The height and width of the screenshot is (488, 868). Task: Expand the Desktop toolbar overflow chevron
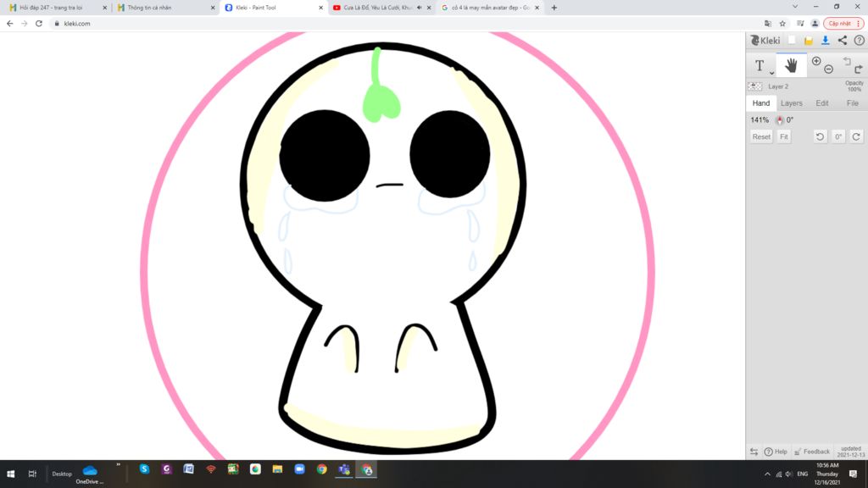click(x=119, y=465)
